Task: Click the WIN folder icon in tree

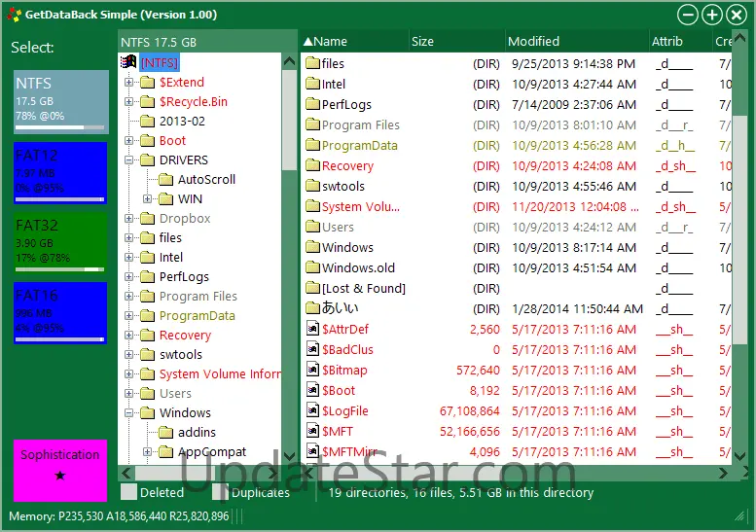Action: point(165,199)
